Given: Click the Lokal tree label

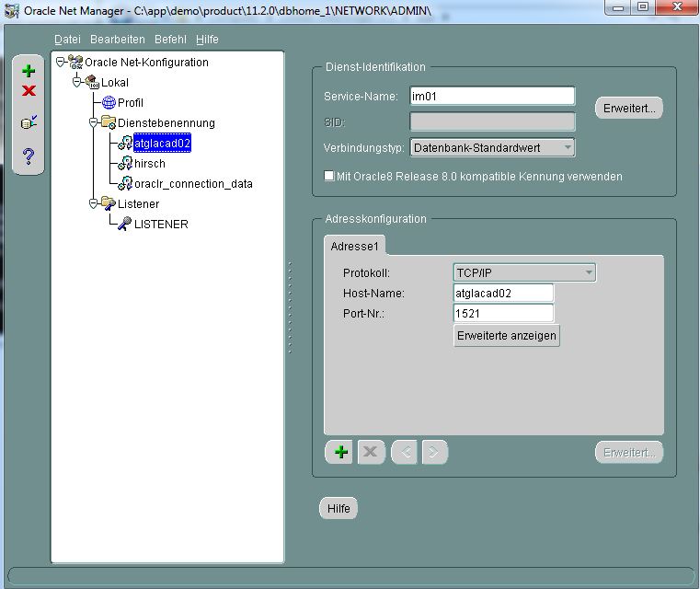Looking at the screenshot, I should [115, 83].
